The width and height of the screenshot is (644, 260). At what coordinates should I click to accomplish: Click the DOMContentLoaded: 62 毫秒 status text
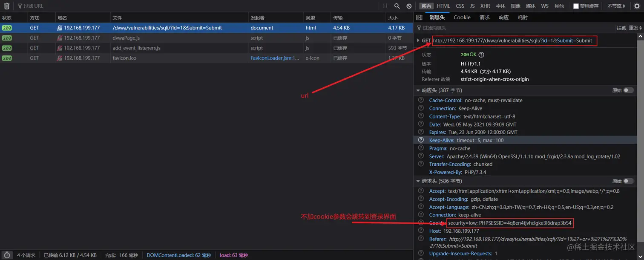coord(179,255)
